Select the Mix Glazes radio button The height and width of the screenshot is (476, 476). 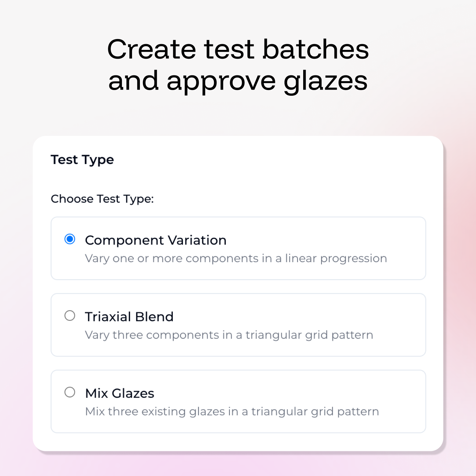click(70, 392)
